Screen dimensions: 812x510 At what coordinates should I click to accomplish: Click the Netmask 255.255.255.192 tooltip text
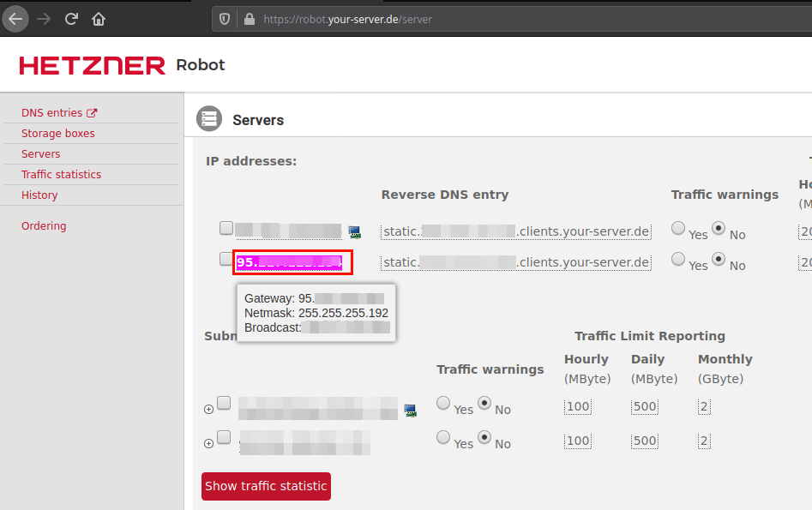coord(316,313)
